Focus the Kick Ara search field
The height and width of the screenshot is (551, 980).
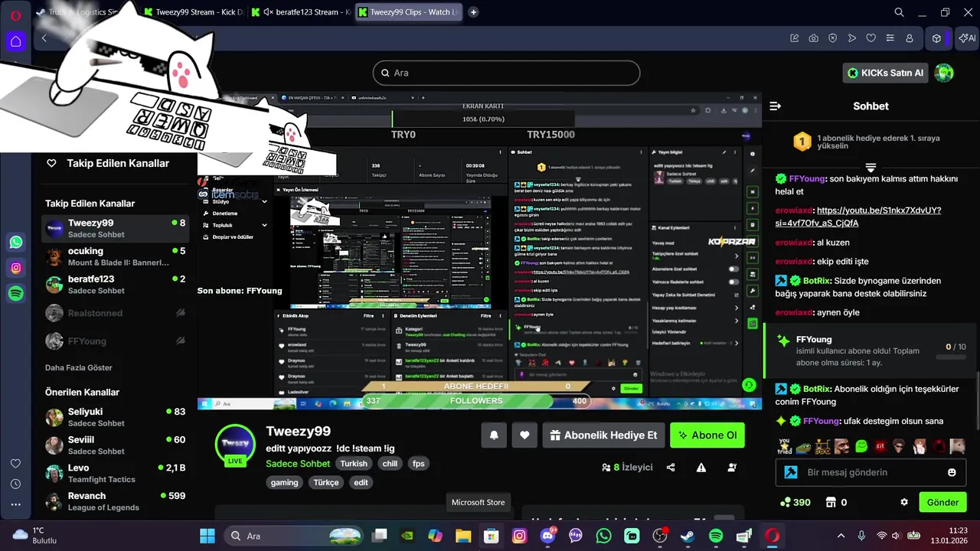click(x=506, y=73)
